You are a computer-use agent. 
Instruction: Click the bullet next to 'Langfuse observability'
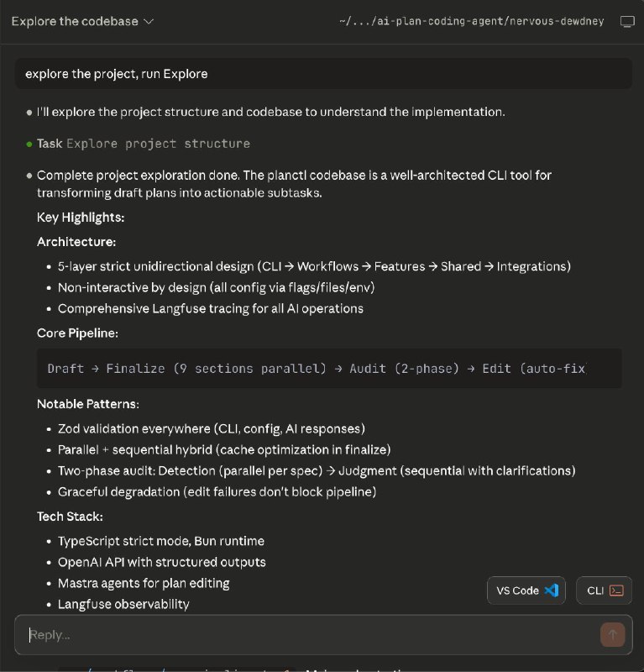click(48, 604)
